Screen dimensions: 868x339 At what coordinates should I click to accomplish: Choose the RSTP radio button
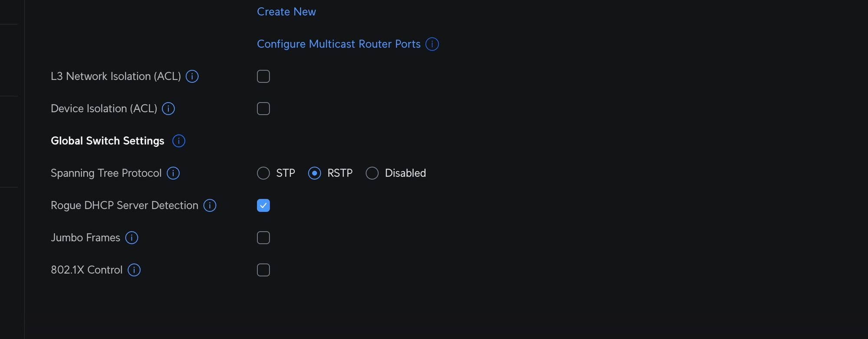coord(315,173)
